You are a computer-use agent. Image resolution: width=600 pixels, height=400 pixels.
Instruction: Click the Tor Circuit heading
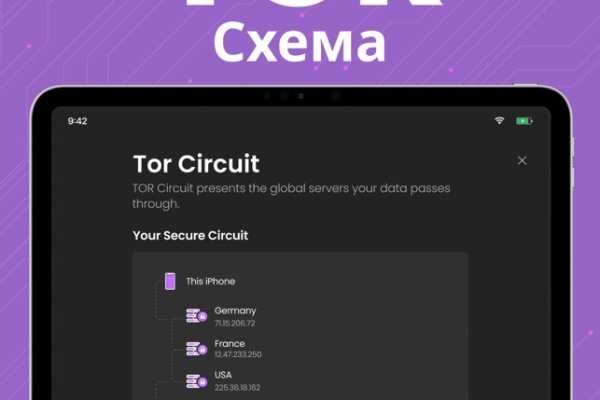[x=196, y=163]
